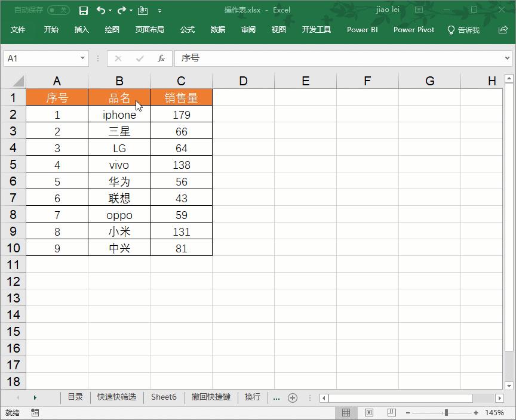Switch to Page Break Preview view icon

tap(391, 412)
